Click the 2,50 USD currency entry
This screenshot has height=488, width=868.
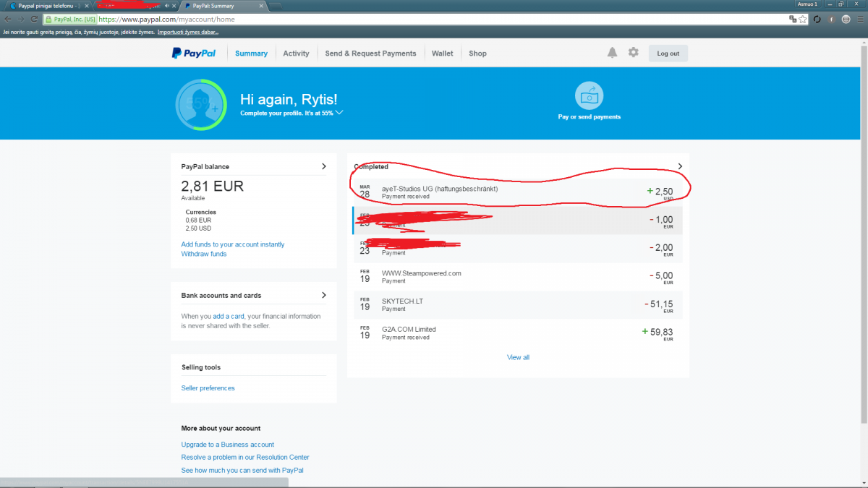coord(199,228)
